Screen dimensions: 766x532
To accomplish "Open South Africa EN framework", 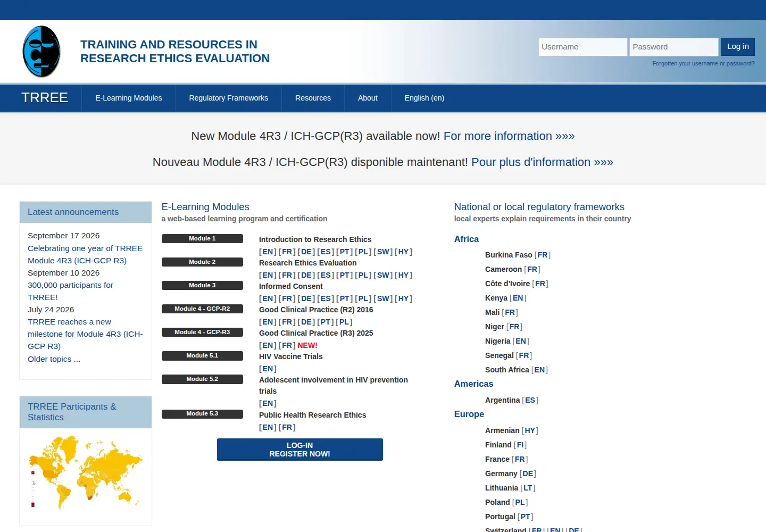I will pos(540,370).
